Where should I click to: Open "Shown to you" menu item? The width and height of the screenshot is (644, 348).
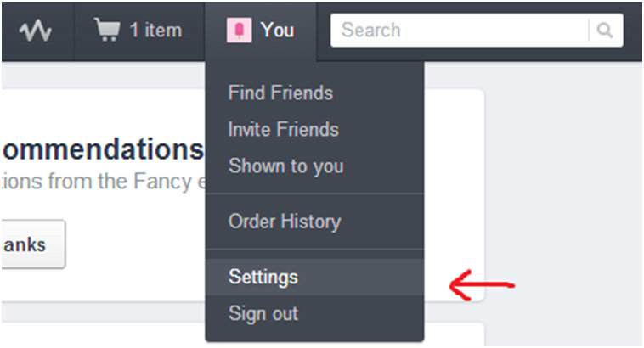click(285, 166)
